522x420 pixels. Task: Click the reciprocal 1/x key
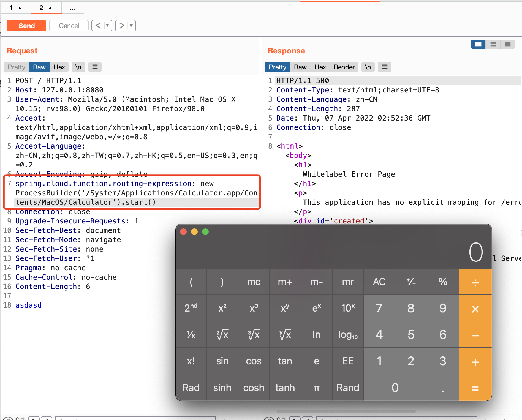tap(191, 334)
